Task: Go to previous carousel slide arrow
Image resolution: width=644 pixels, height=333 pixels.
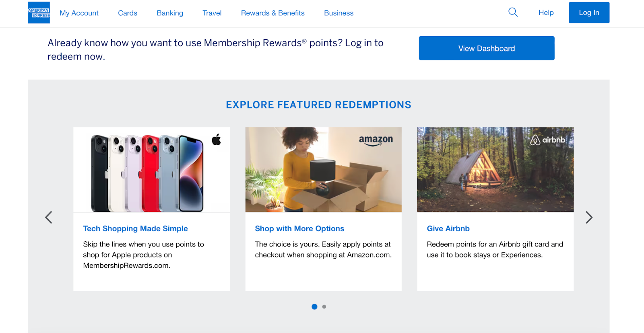Action: click(x=49, y=218)
